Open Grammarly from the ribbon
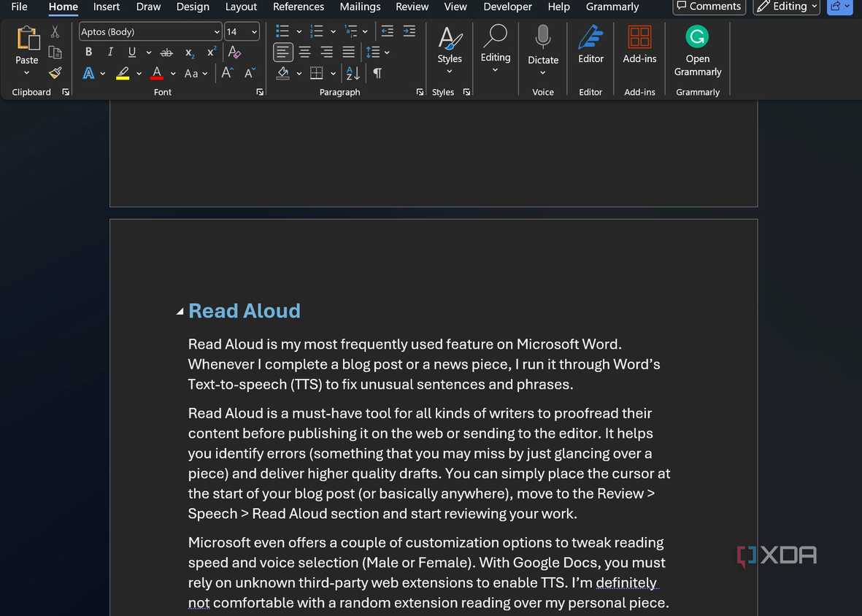Image resolution: width=862 pixels, height=616 pixels. coord(697,51)
